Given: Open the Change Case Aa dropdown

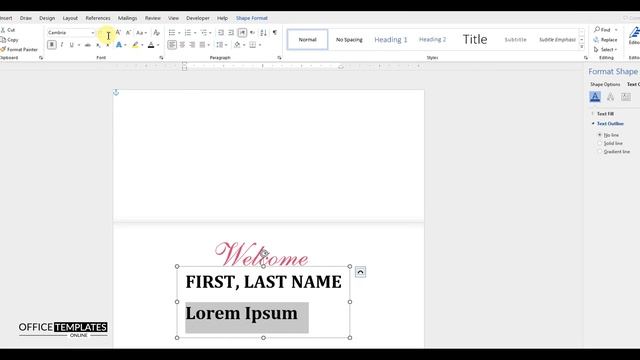Looking at the screenshot, I should (x=141, y=33).
